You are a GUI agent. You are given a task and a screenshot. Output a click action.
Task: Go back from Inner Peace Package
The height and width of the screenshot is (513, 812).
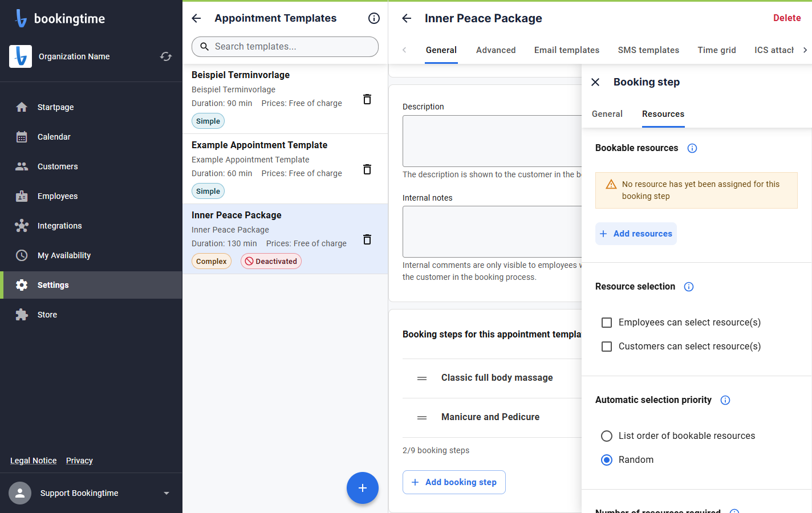click(x=407, y=18)
